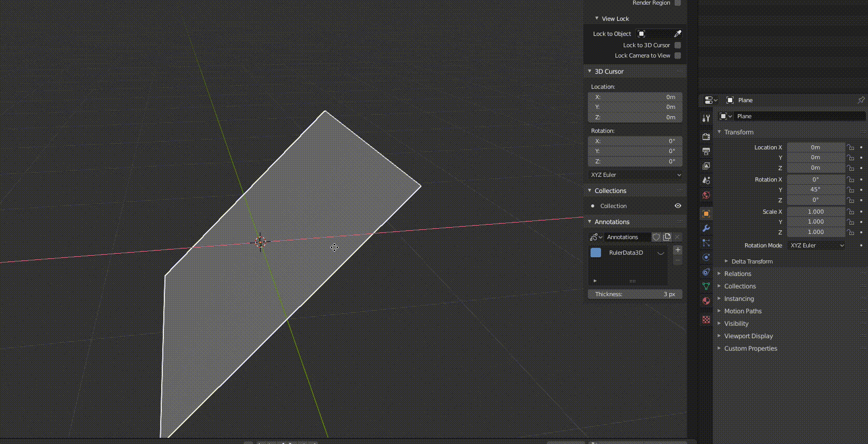Toggle Collection visibility eye icon
This screenshot has width=868, height=444.
coord(678,206)
